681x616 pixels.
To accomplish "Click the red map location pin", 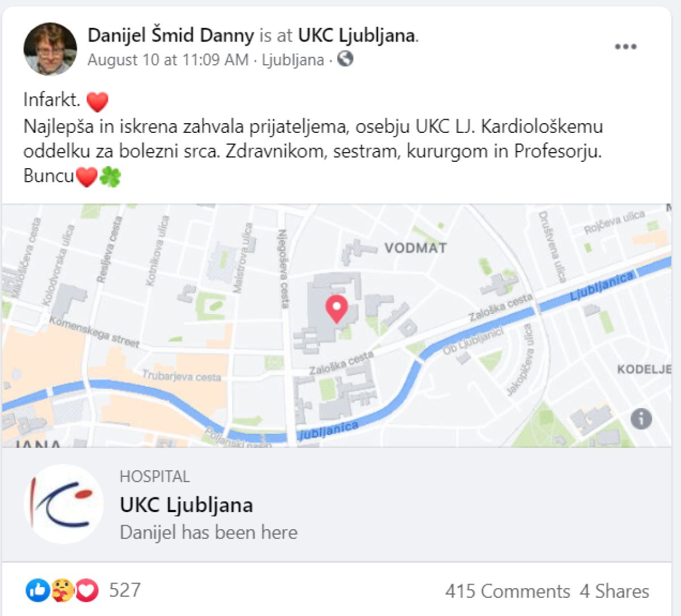I will tap(337, 308).
